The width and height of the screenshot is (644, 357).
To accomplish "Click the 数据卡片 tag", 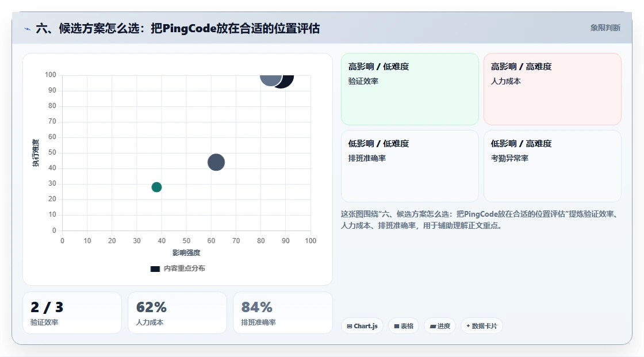I will coord(482,326).
